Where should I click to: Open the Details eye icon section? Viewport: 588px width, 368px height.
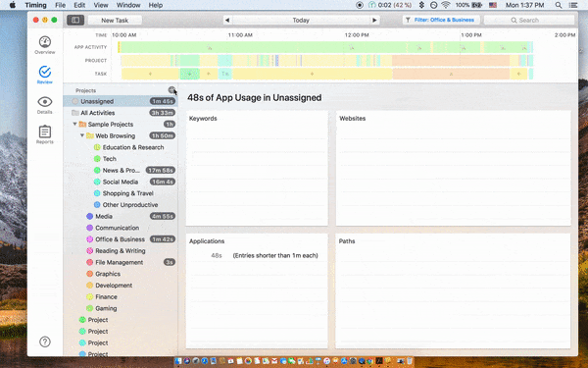[x=45, y=105]
